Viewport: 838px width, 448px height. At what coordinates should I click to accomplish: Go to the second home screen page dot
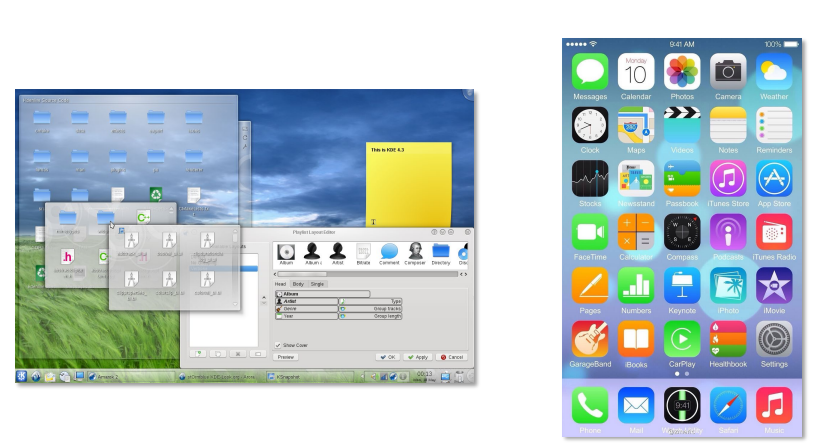click(x=687, y=374)
